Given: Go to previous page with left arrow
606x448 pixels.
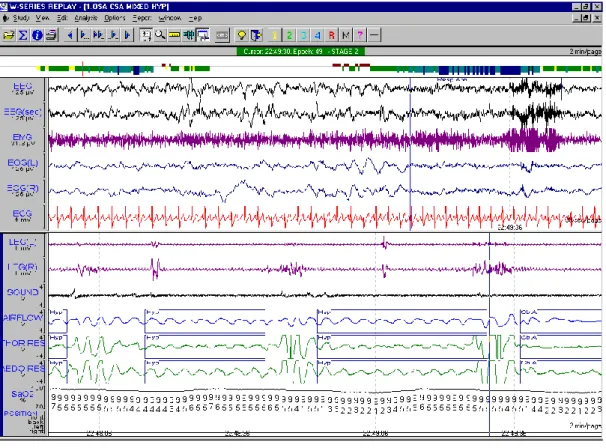Looking at the screenshot, I should click(x=70, y=36).
